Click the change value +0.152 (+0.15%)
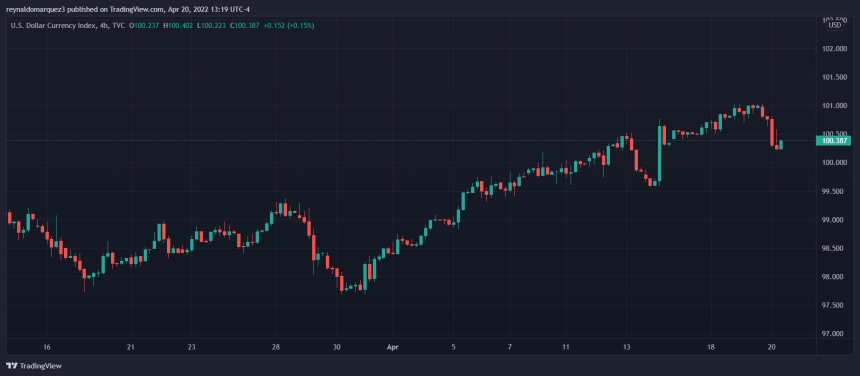Image resolution: width=860 pixels, height=376 pixels. [289, 25]
